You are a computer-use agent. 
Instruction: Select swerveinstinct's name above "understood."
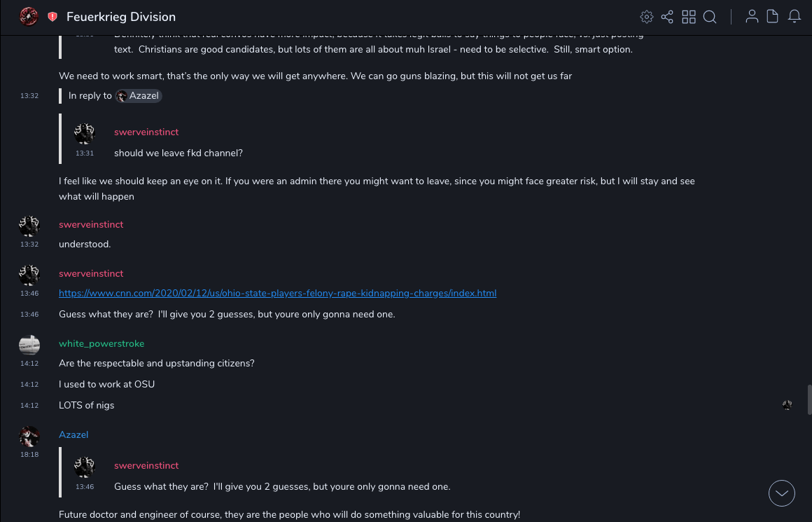91,225
